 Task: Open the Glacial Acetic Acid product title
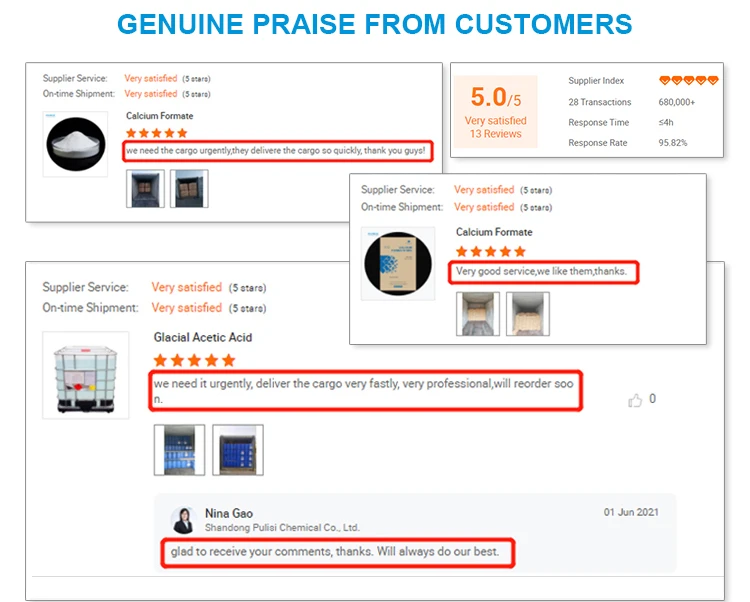click(203, 338)
